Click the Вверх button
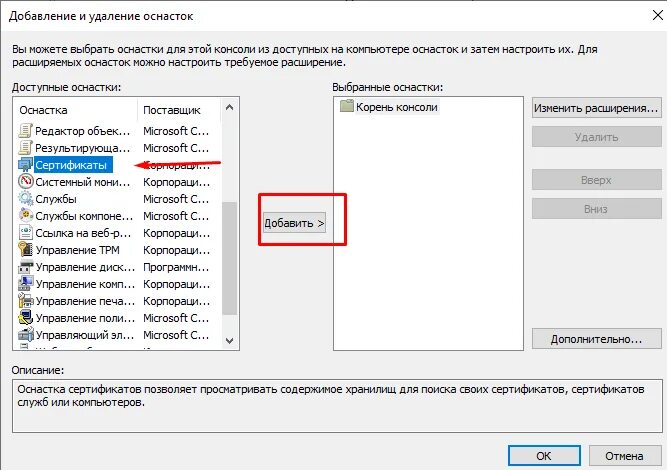Screen dimensions: 667x470 pyautogui.click(x=596, y=180)
